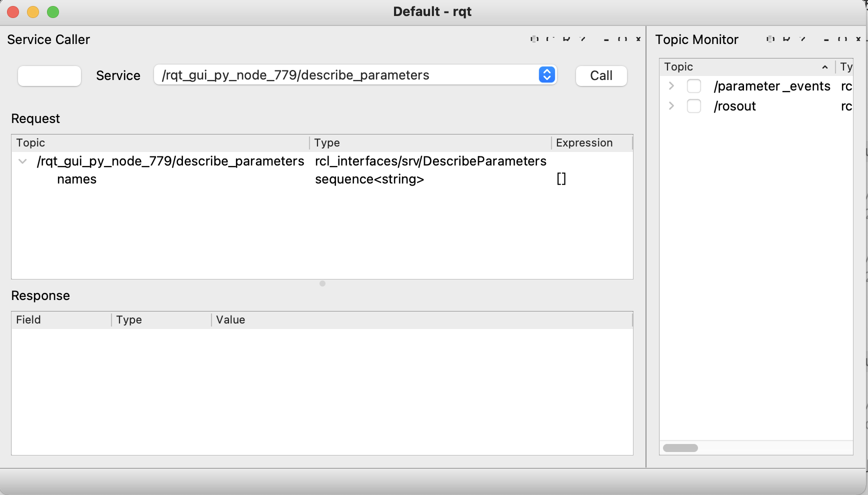
Task: Expand the /parameter_events topic row
Action: pyautogui.click(x=671, y=86)
